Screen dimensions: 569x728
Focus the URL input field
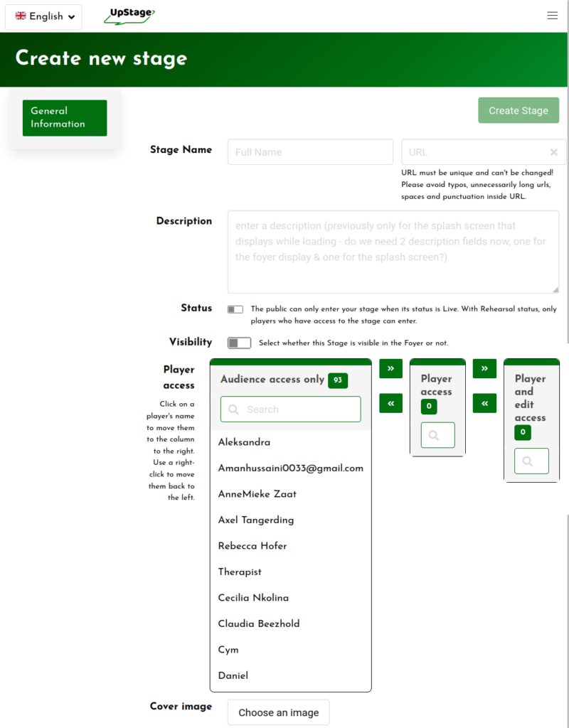tap(483, 152)
